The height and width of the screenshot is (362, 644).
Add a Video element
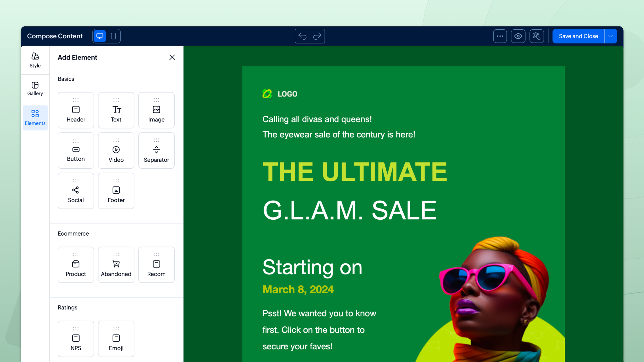pos(116,150)
